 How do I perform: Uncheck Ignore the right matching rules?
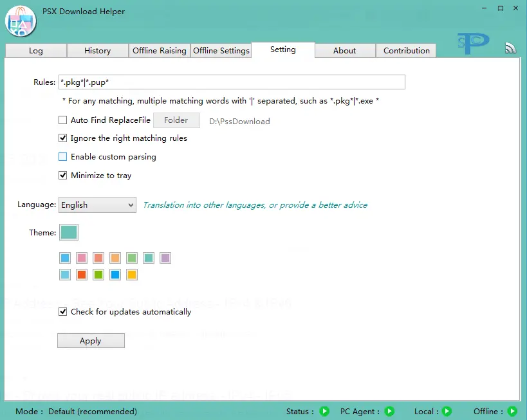(63, 138)
